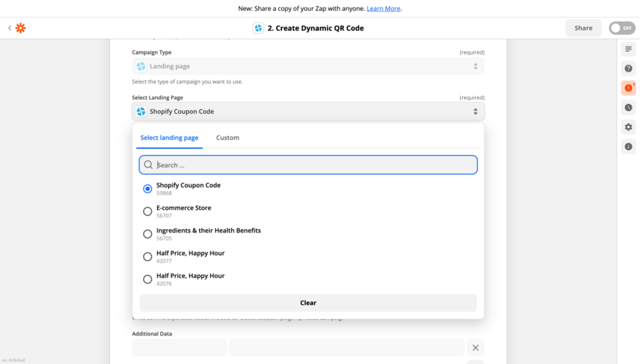The height and width of the screenshot is (364, 640).
Task: Click the Clear button
Action: (x=308, y=303)
